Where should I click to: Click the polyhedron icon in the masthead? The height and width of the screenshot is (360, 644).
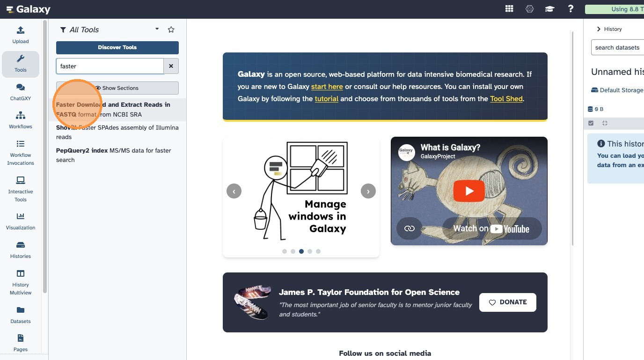pyautogui.click(x=529, y=9)
